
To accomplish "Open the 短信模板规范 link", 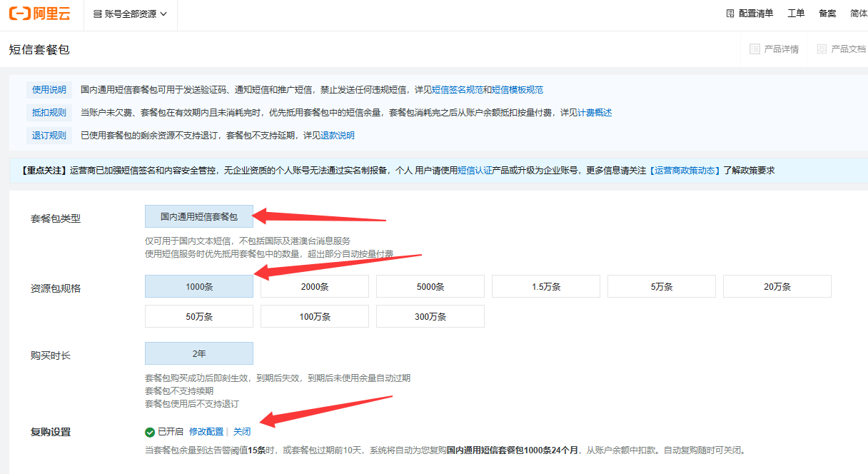I will pyautogui.click(x=518, y=90).
